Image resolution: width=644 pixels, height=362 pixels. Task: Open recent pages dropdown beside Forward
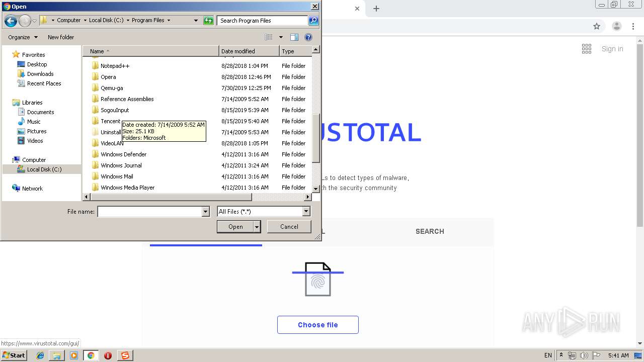34,21
